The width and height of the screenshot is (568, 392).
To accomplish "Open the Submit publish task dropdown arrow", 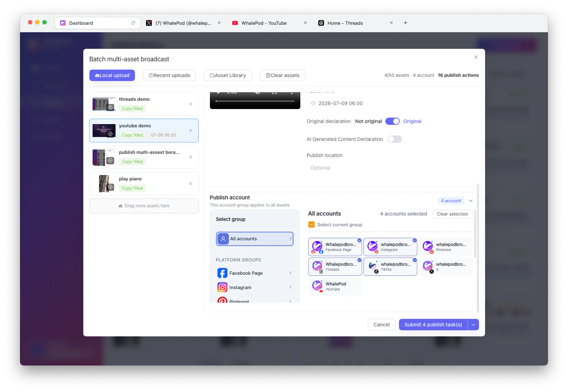I will pyautogui.click(x=473, y=325).
